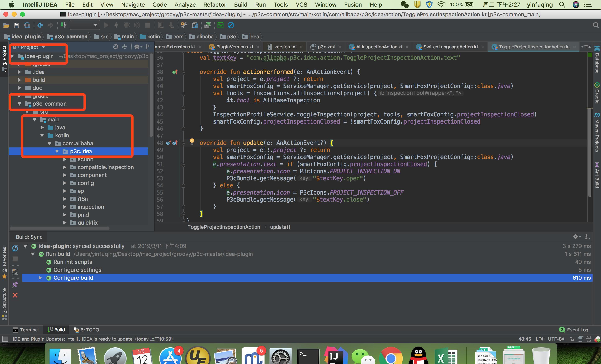Image resolution: width=601 pixels, height=364 pixels.
Task: Open the Refactor menu
Action: coord(214,5)
